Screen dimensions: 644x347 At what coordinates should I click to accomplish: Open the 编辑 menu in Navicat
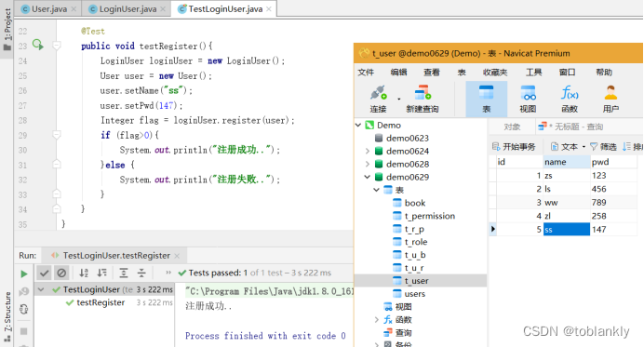pos(398,73)
